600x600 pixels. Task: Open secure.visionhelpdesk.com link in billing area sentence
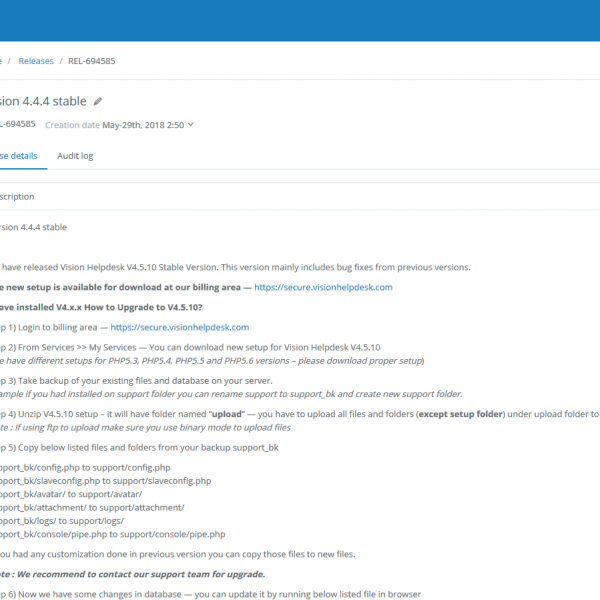323,287
